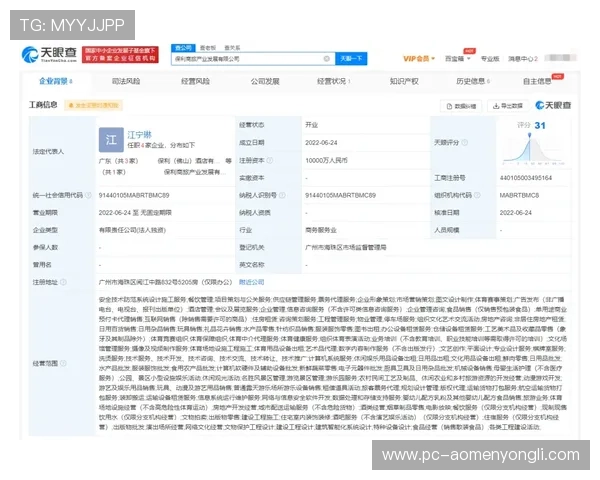This screenshot has width=600, height=480.
Task: Switch to the 企业背景 tab
Action: click(55, 81)
